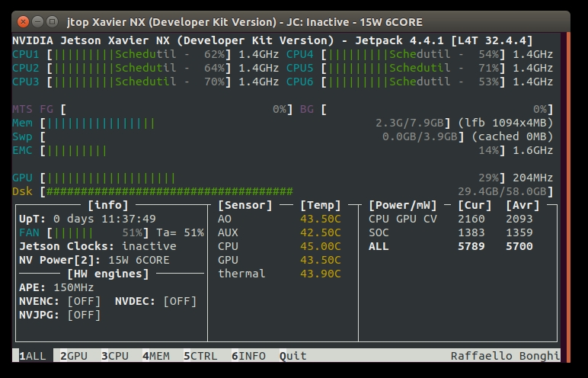Close the jtop terminal window
The width and height of the screenshot is (588, 378).
[x=24, y=22]
